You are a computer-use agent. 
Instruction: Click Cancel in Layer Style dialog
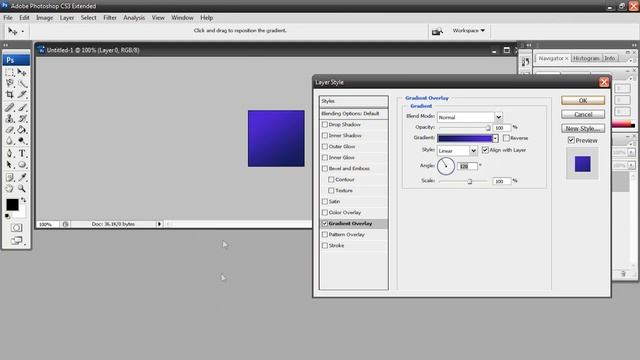click(x=583, y=115)
